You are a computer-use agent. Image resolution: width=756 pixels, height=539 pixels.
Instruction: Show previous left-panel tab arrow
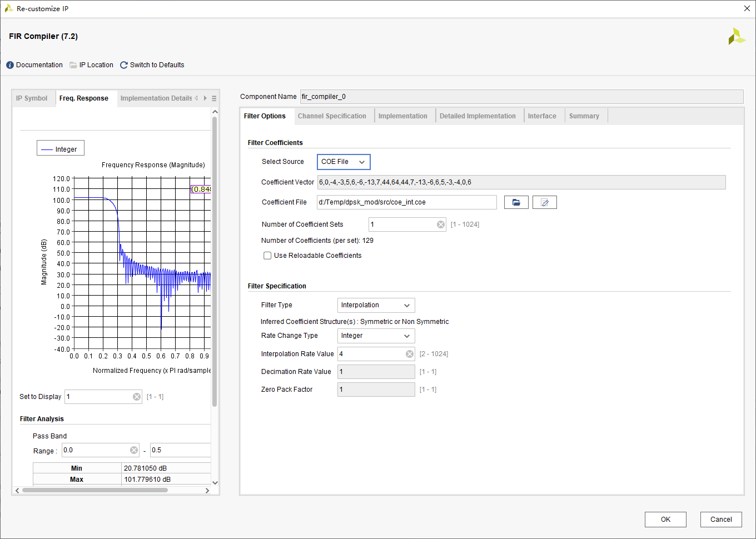196,98
